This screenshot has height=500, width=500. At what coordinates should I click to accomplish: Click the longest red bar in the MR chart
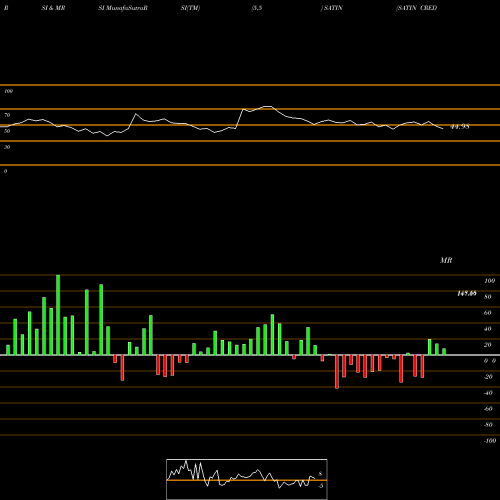337,372
